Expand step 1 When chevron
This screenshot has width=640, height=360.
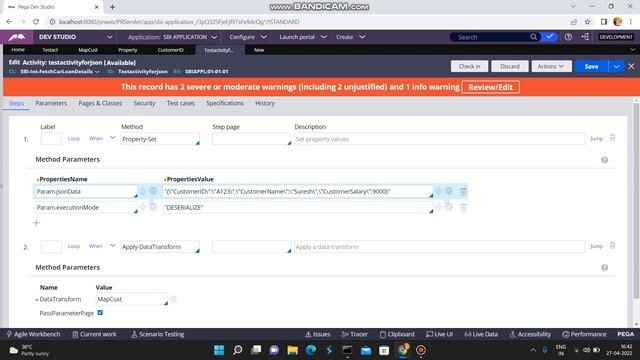point(112,138)
